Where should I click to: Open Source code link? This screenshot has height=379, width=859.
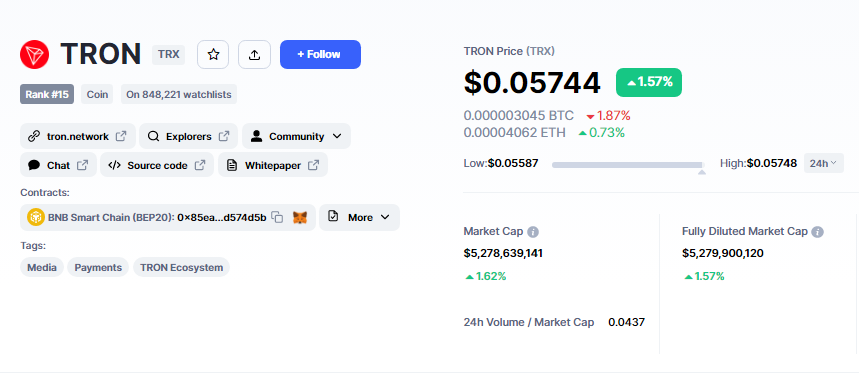(157, 165)
